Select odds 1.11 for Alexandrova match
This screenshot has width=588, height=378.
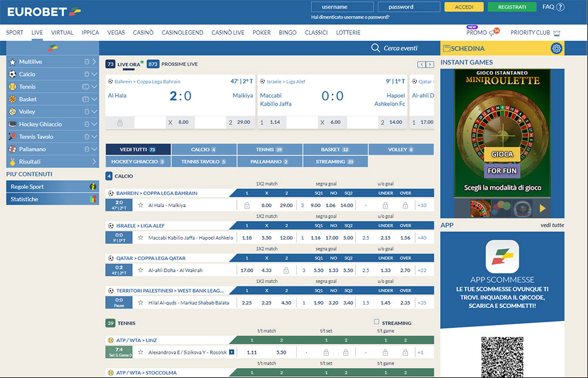click(x=252, y=353)
